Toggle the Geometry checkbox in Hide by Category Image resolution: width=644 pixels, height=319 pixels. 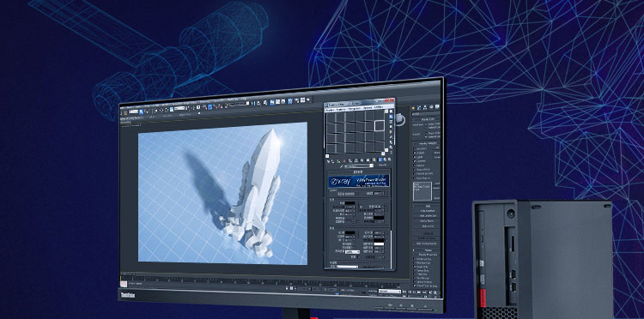[415, 148]
